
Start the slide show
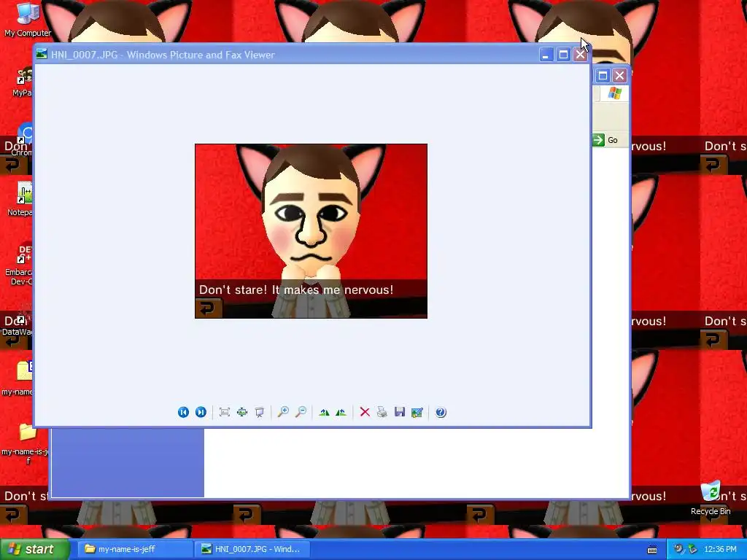(x=260, y=413)
